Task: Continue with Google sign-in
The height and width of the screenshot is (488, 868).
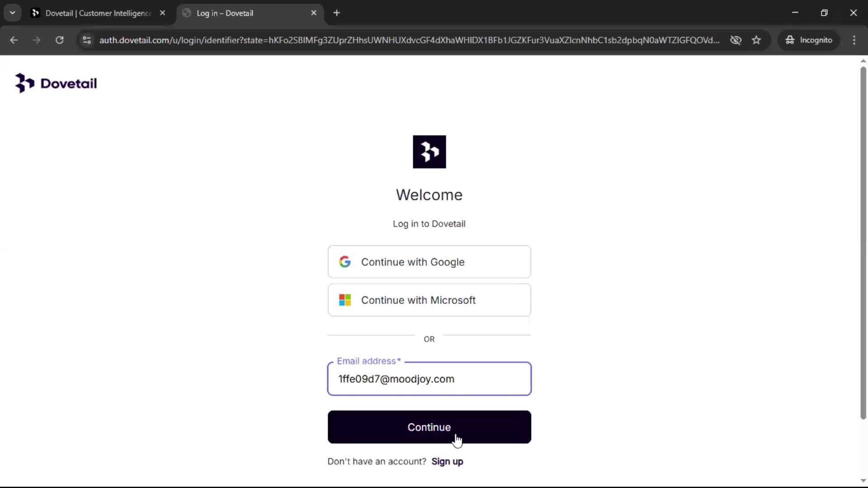Action: coord(429,262)
